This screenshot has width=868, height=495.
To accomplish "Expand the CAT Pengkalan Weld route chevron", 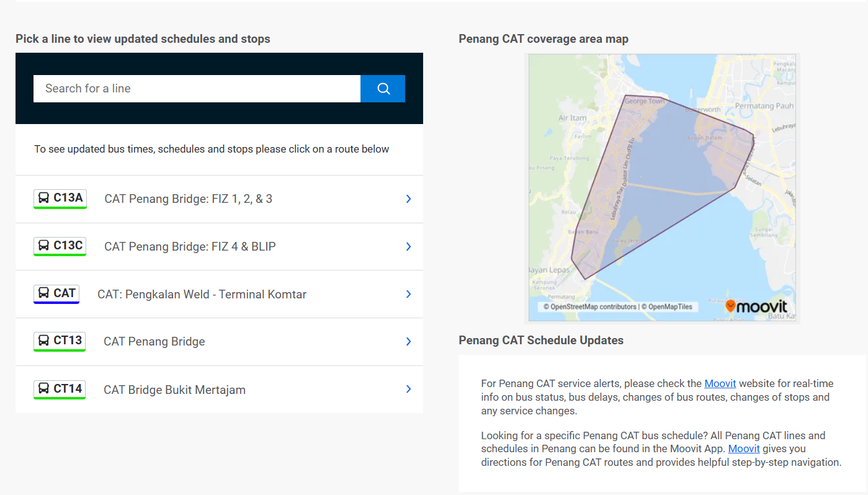I will (x=408, y=294).
